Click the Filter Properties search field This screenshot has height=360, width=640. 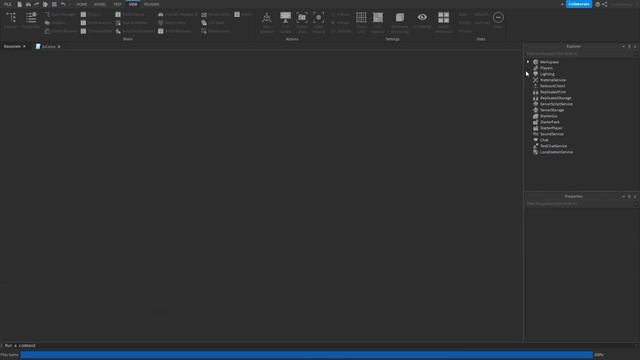coord(579,204)
